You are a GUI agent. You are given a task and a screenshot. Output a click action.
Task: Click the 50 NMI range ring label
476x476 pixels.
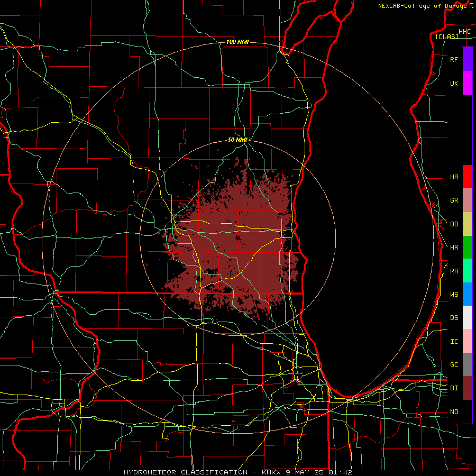(x=237, y=140)
